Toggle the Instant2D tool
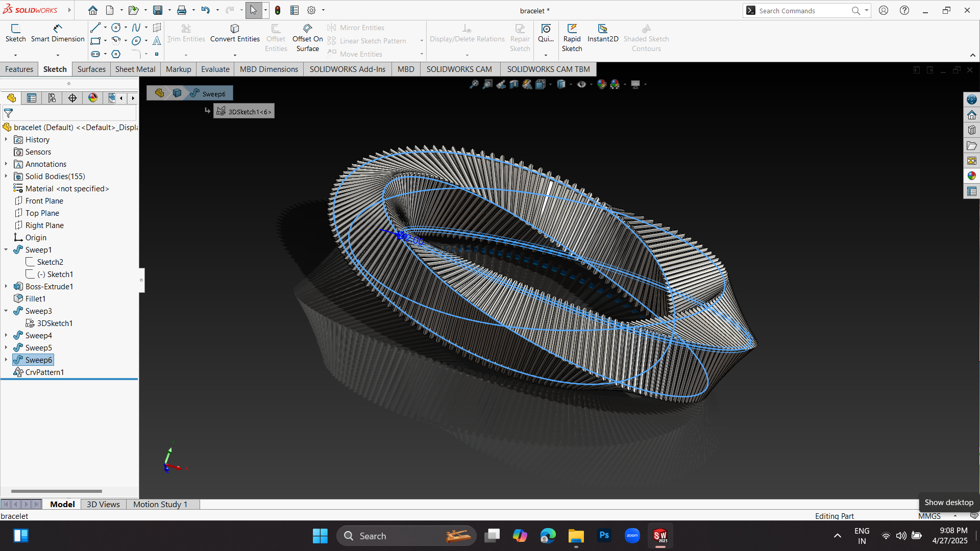 [x=603, y=33]
